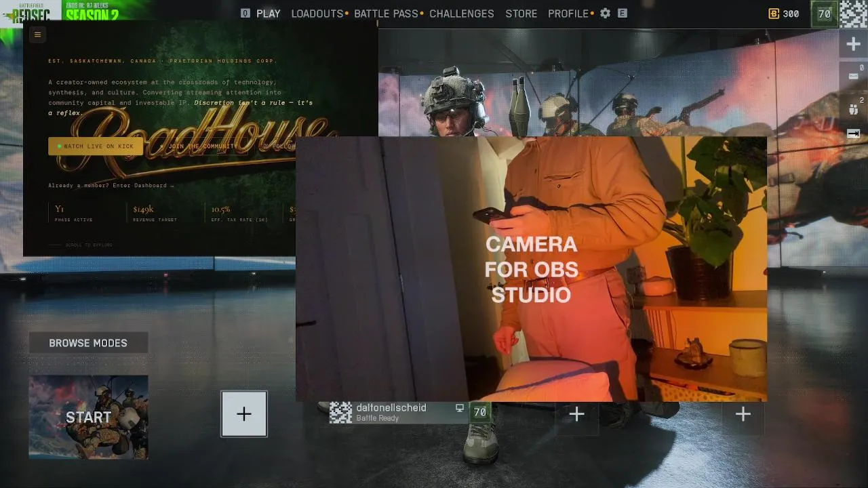Click the Y1 PHASE ACTIVE stat

(x=74, y=213)
